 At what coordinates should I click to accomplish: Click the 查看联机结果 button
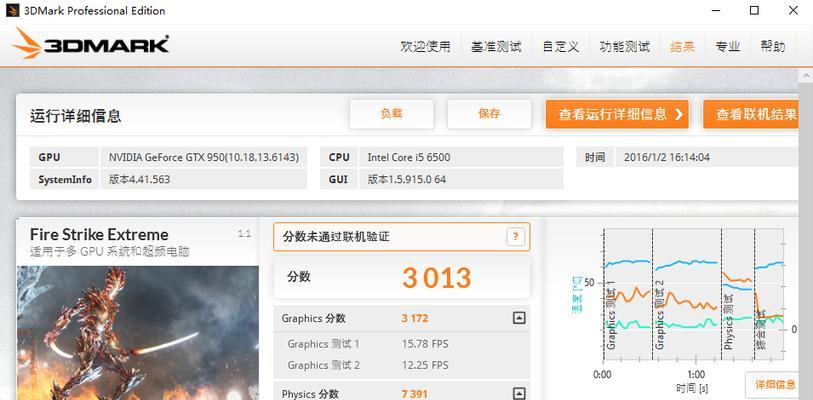(x=750, y=114)
